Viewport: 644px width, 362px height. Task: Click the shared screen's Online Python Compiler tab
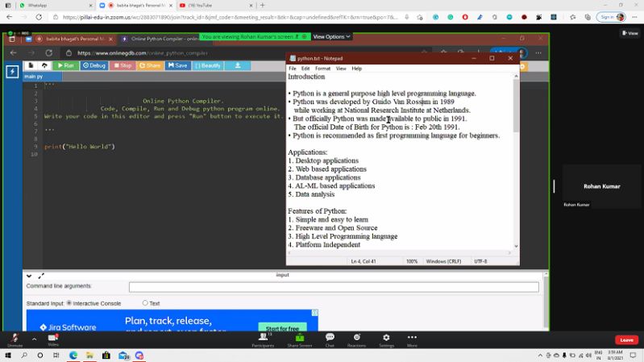163,39
